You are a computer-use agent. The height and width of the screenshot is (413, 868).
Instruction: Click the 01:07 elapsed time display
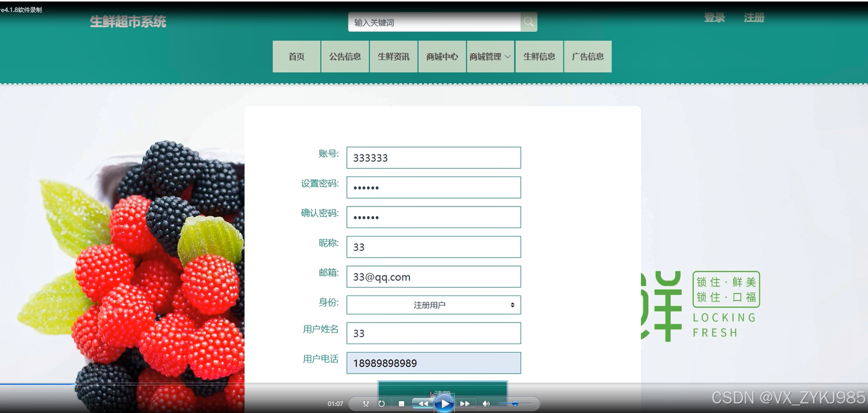pos(335,403)
